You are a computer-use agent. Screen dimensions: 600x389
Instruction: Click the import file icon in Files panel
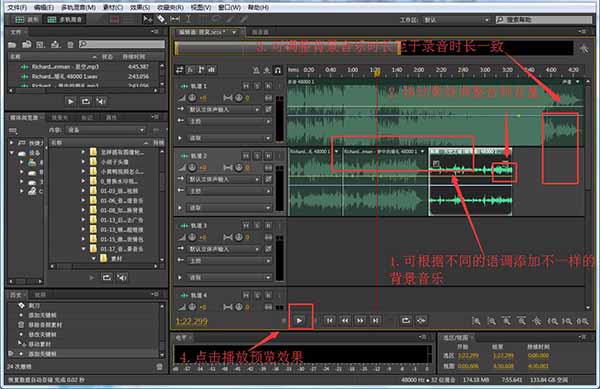point(26,45)
